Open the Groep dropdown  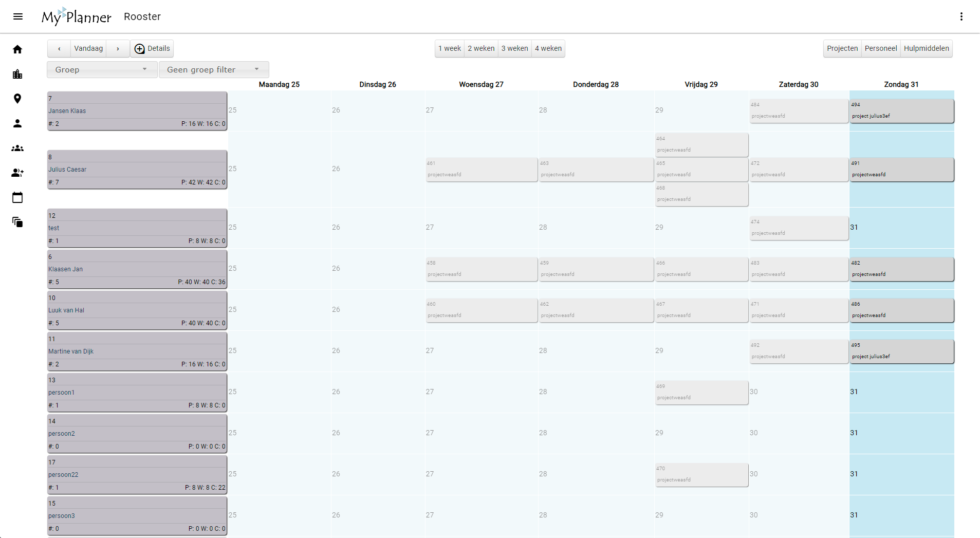click(101, 69)
